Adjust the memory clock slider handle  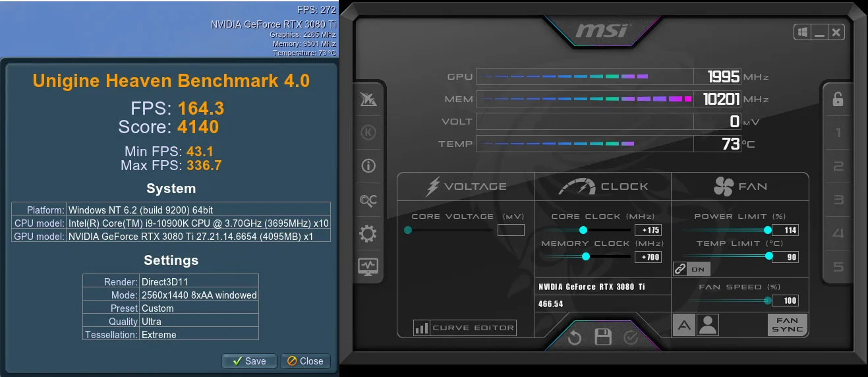pyautogui.click(x=586, y=257)
